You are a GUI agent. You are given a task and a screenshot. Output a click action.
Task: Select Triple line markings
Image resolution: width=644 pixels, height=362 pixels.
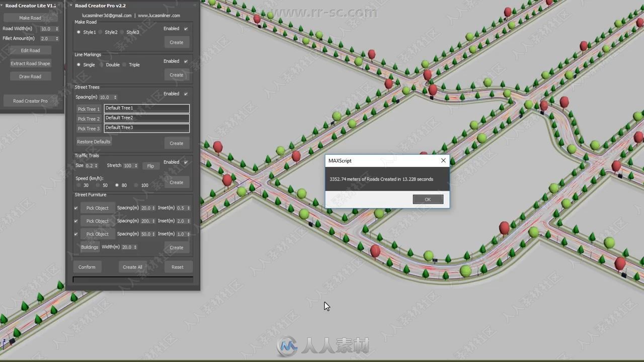(x=124, y=65)
